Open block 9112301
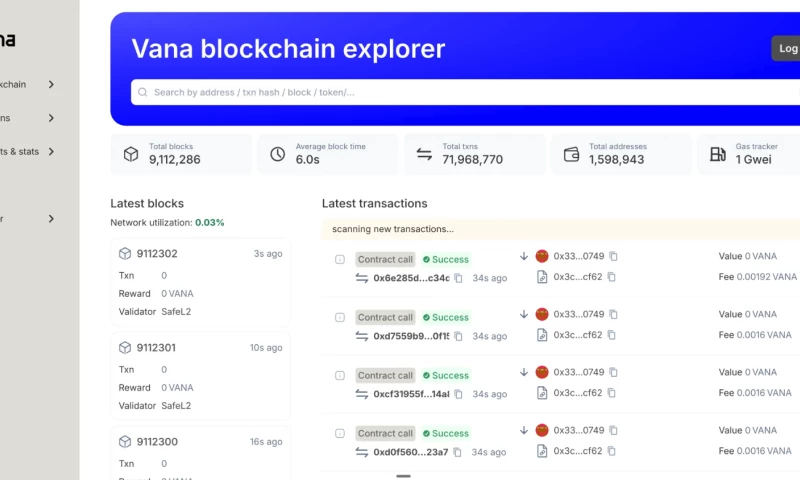 coord(156,348)
